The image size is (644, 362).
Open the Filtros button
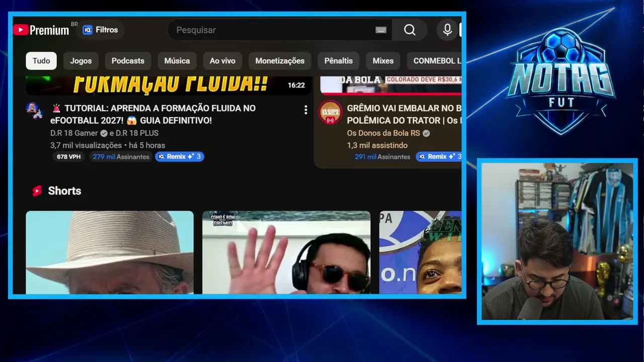click(100, 30)
